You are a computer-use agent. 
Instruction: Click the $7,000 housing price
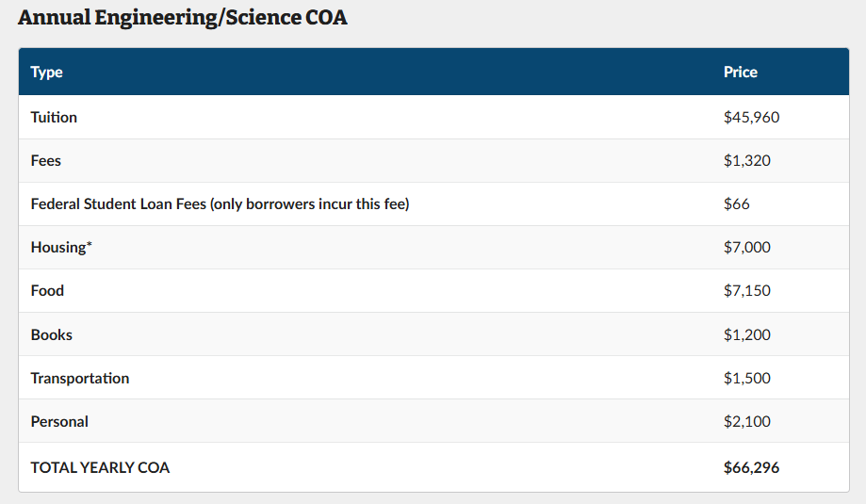point(747,248)
